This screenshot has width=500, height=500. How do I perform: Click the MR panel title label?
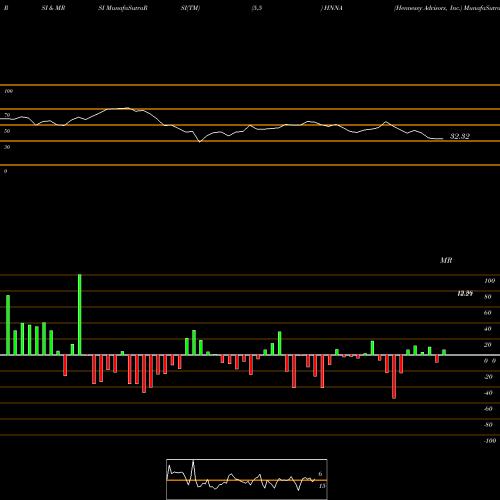[x=446, y=260]
